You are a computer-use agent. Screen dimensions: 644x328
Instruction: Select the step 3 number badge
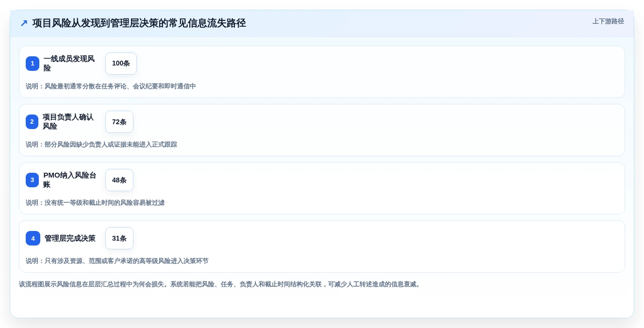pos(33,180)
